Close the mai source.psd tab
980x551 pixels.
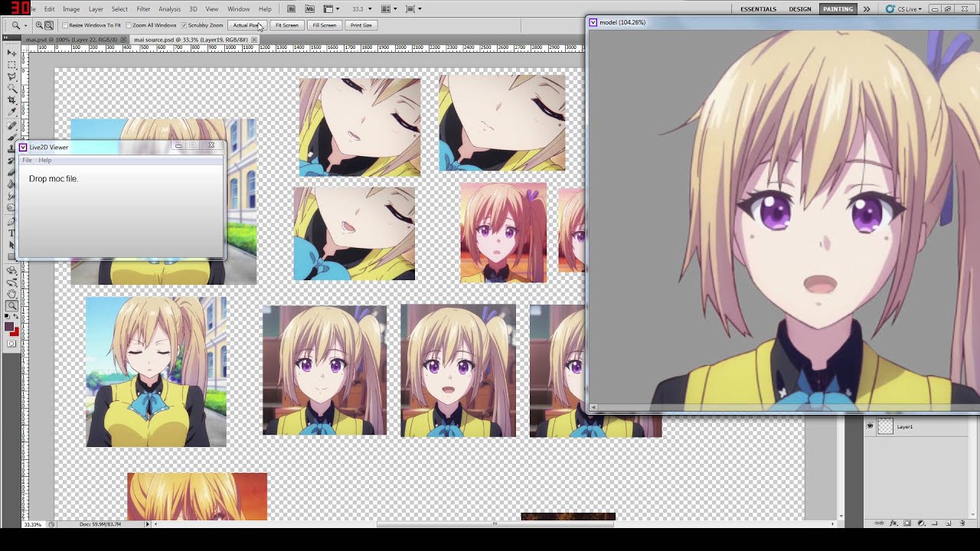(x=255, y=39)
